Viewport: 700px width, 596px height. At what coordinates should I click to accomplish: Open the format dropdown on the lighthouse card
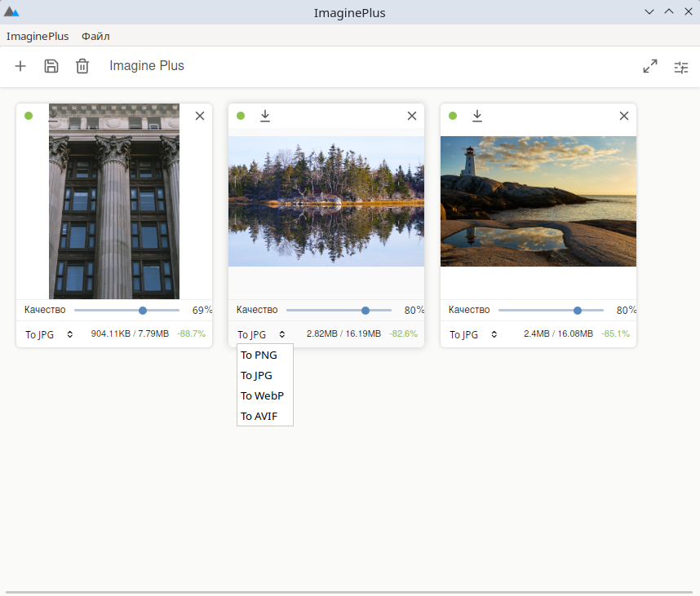click(x=473, y=334)
